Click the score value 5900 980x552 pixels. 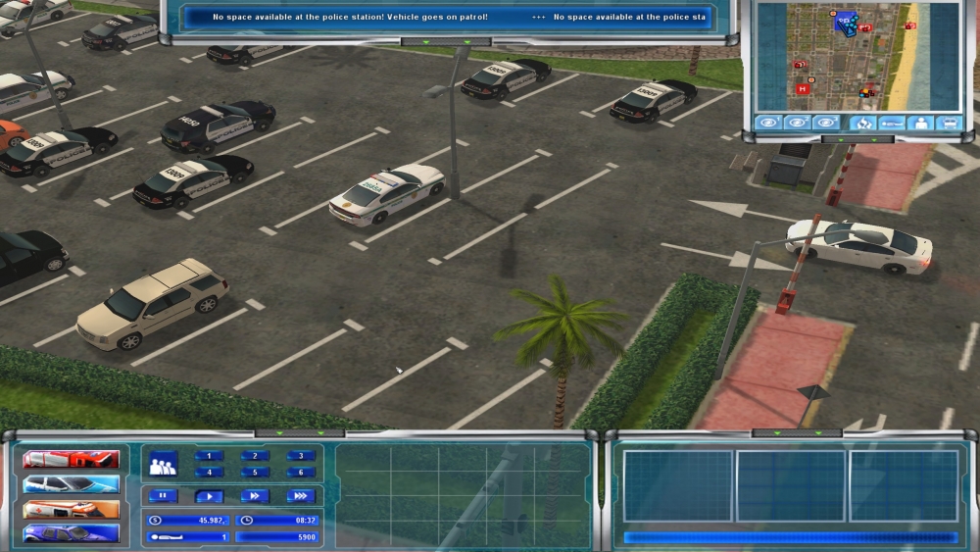277,537
